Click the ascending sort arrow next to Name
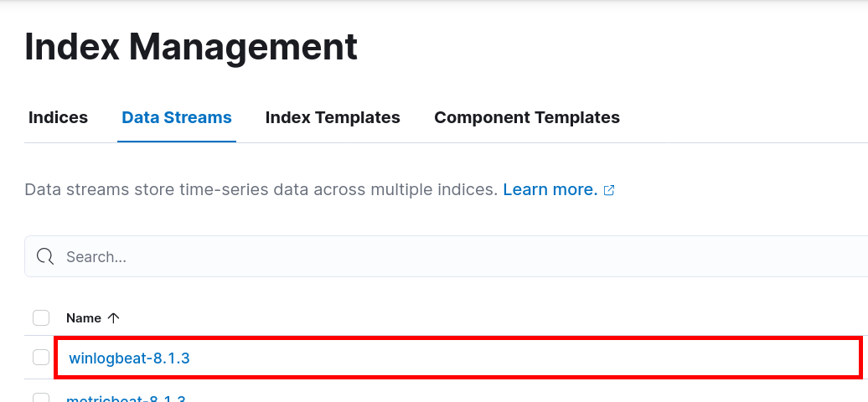This screenshot has height=402, width=868. pyautogui.click(x=114, y=318)
